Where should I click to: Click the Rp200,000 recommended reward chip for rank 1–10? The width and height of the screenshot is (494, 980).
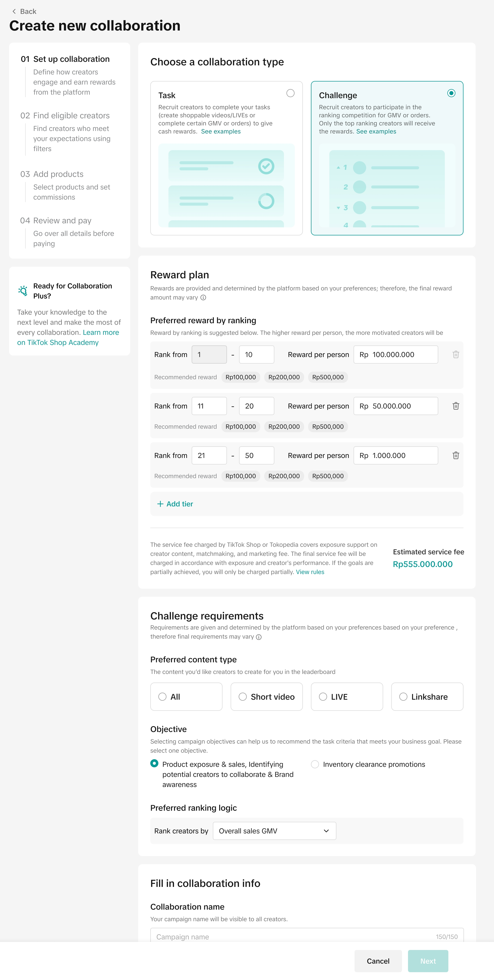284,377
